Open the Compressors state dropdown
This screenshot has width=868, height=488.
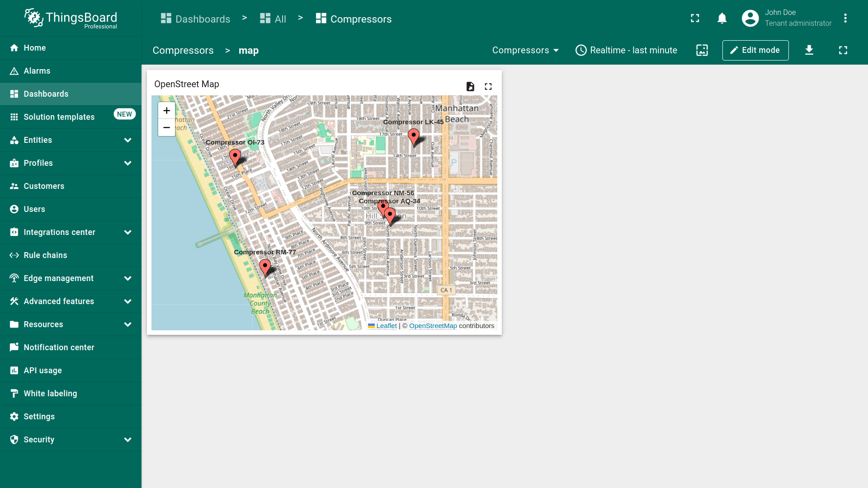pyautogui.click(x=525, y=50)
